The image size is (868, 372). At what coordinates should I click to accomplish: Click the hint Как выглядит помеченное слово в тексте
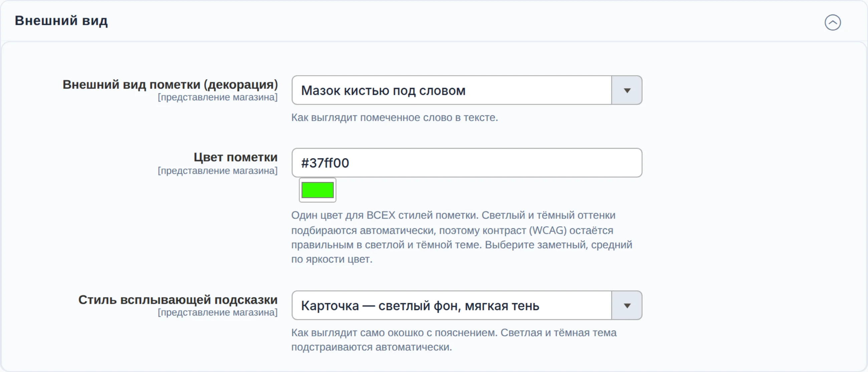click(x=395, y=117)
